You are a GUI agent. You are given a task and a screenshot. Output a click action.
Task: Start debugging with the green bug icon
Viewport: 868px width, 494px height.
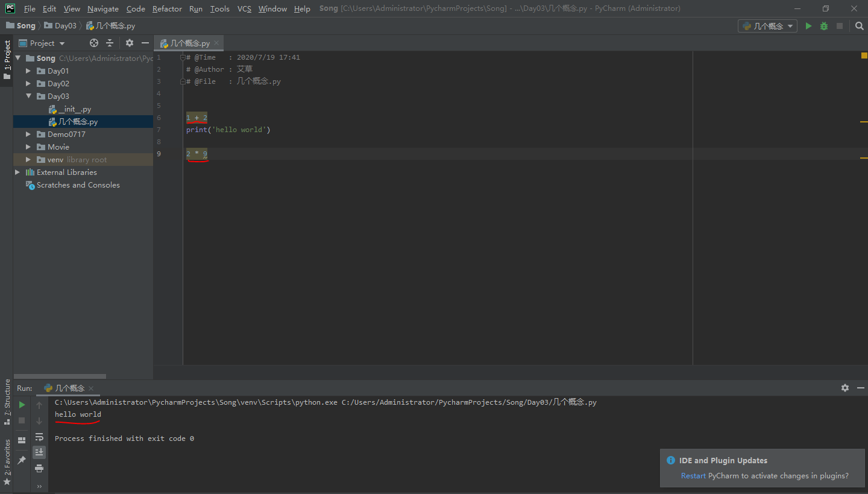click(x=824, y=26)
